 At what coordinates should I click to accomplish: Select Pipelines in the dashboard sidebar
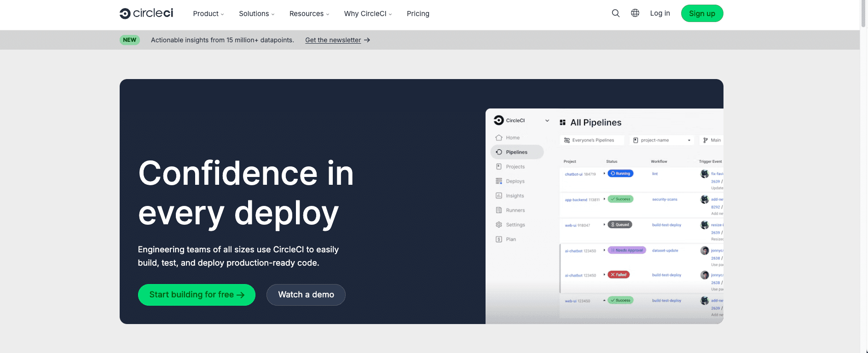click(x=517, y=152)
